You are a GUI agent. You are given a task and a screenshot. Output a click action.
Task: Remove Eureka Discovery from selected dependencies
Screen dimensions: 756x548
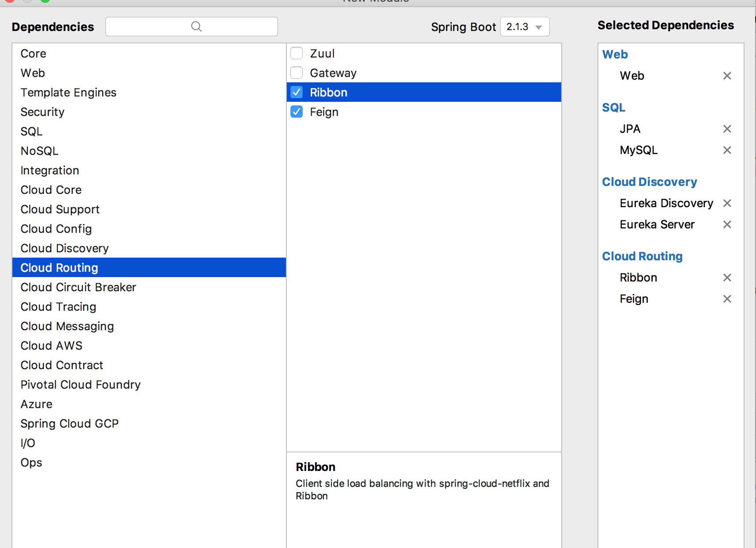point(727,203)
